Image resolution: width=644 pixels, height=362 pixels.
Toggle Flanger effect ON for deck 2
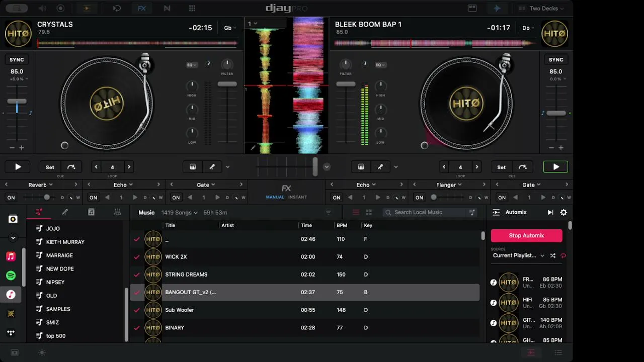[x=419, y=198]
